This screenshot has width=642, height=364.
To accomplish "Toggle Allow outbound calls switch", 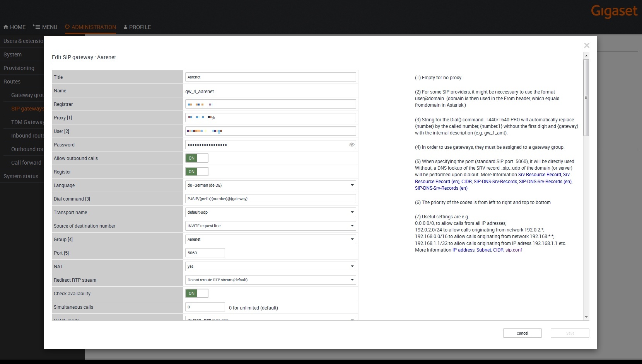I will pyautogui.click(x=197, y=158).
